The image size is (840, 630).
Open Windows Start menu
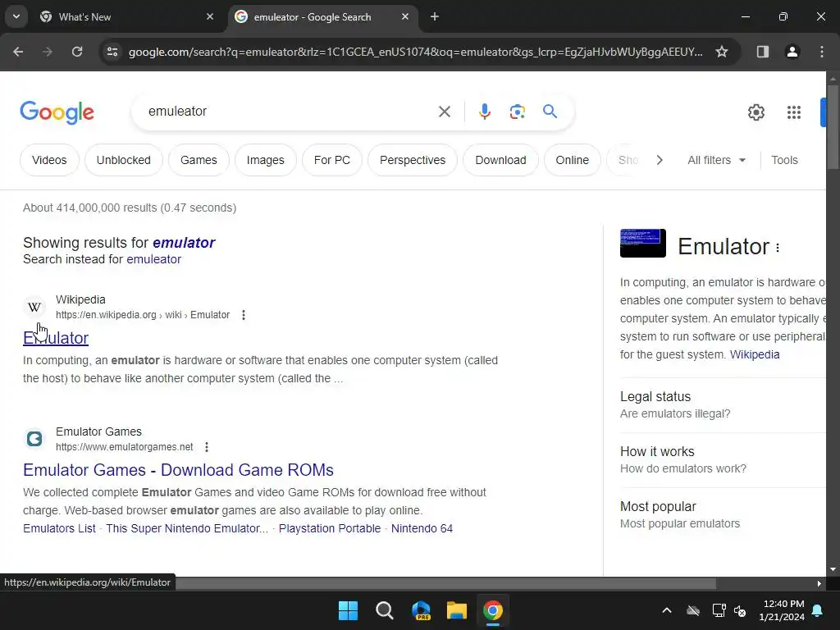(348, 610)
